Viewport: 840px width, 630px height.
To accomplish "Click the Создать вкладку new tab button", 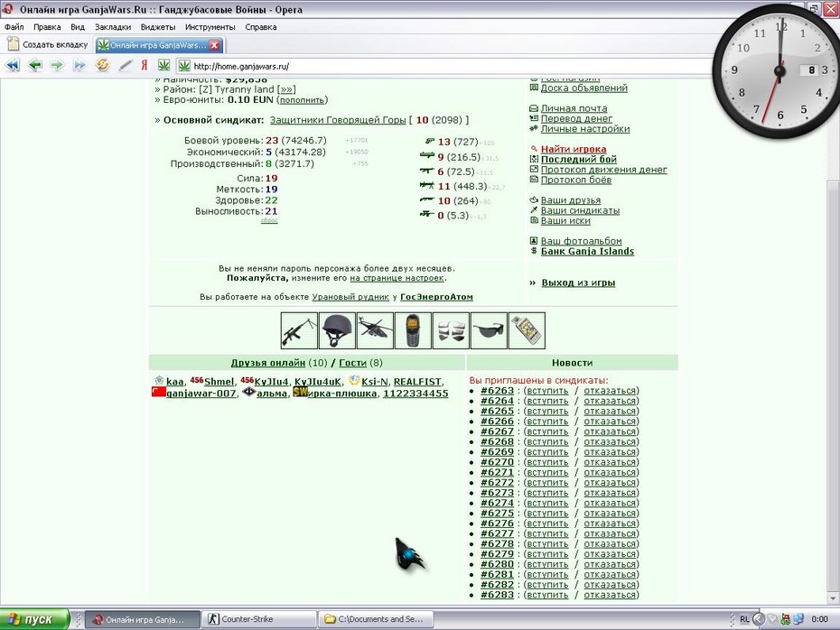I will click(x=47, y=44).
